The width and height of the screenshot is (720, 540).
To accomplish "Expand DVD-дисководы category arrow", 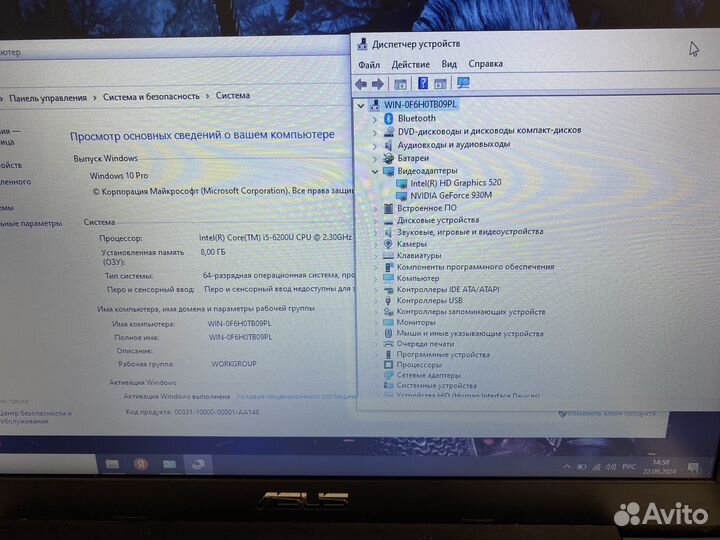I will (x=375, y=133).
